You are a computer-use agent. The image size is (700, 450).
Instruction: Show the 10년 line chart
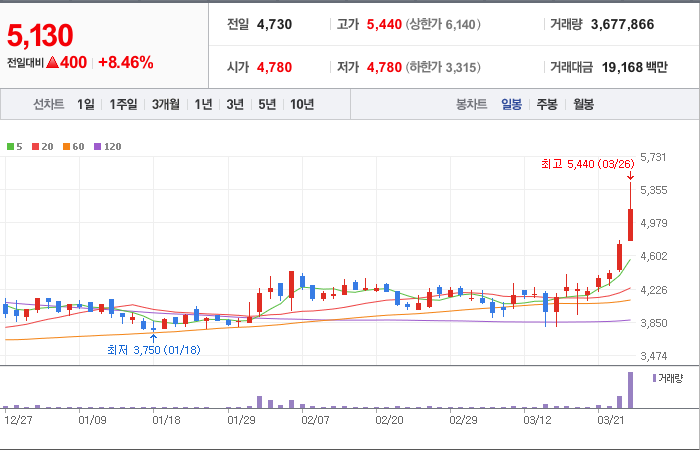coord(302,104)
